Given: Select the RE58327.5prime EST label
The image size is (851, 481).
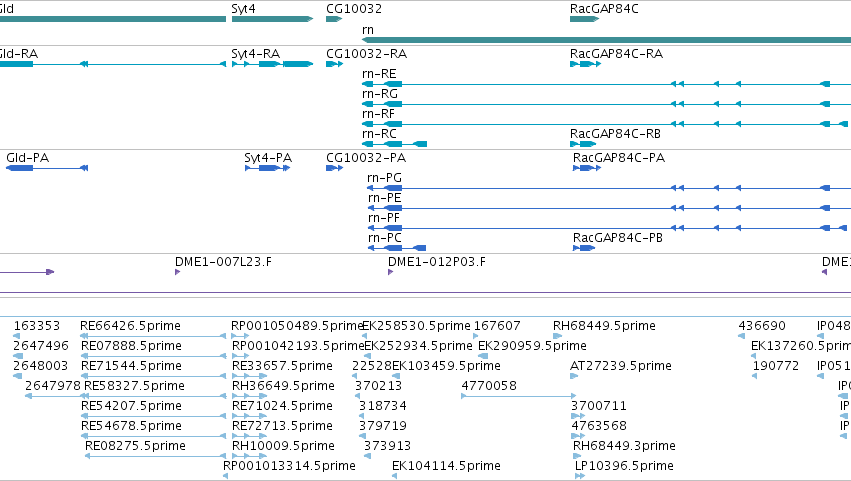Looking at the screenshot, I should pyautogui.click(x=134, y=386).
